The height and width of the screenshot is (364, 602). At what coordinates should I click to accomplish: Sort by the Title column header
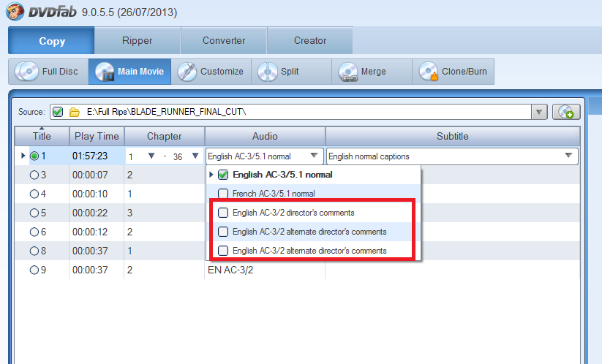point(42,136)
